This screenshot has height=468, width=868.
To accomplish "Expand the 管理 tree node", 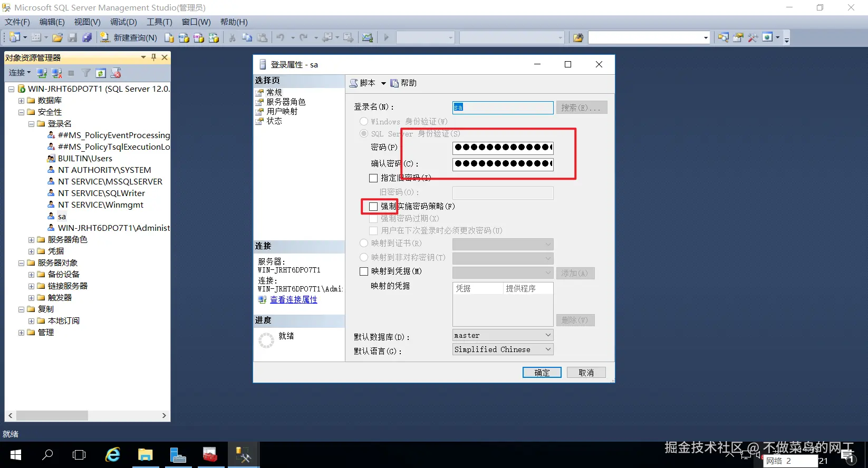I will point(21,333).
